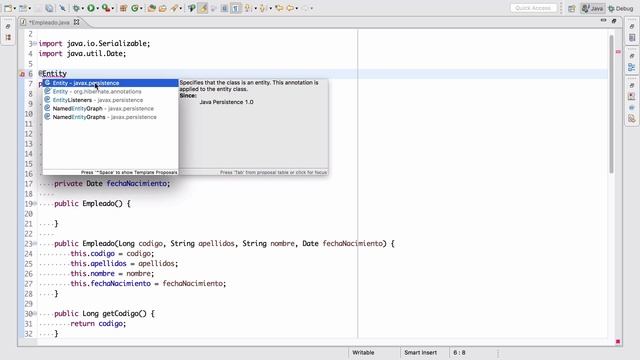This screenshot has height=360, width=640.
Task: Click the Open Type toolbar icon
Action: click(x=151, y=8)
